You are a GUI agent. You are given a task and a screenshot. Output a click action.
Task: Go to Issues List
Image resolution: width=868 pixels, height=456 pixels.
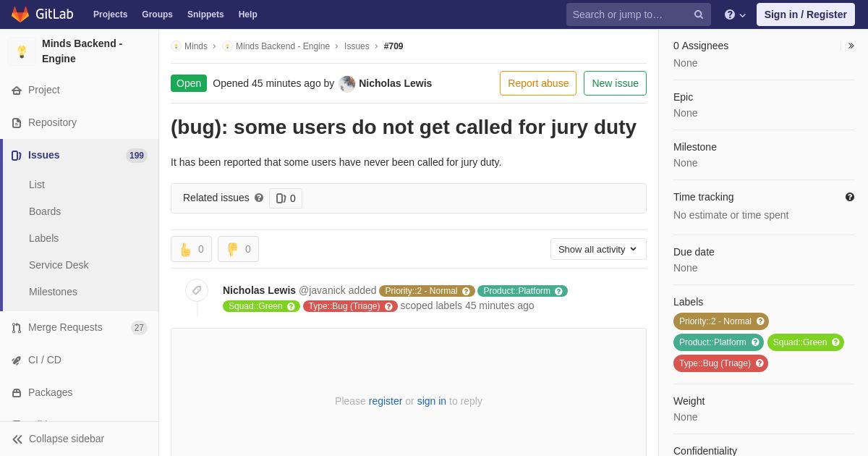pos(37,185)
